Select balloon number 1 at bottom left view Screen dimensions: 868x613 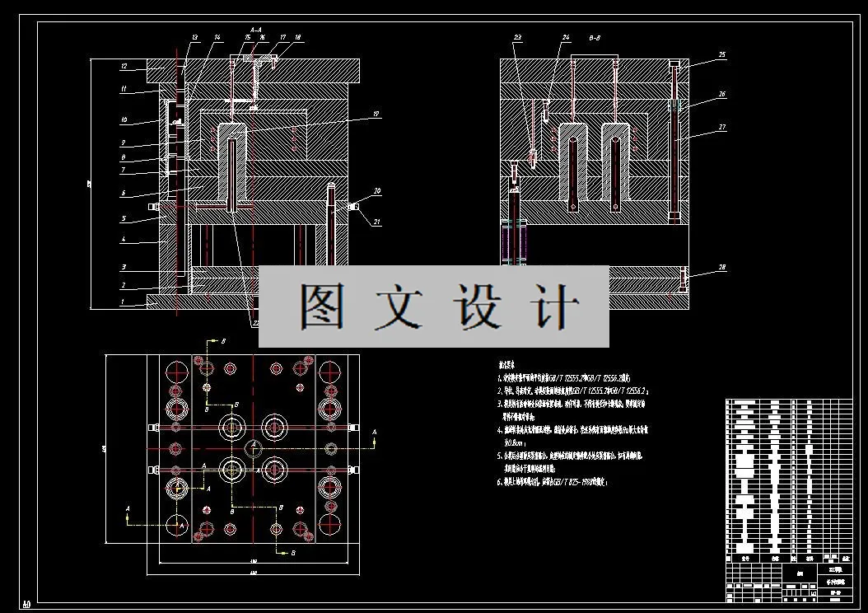coord(124,302)
